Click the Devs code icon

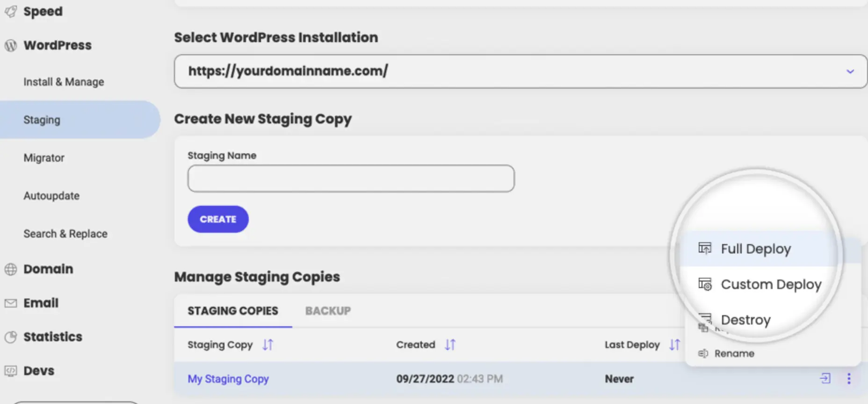pos(11,371)
